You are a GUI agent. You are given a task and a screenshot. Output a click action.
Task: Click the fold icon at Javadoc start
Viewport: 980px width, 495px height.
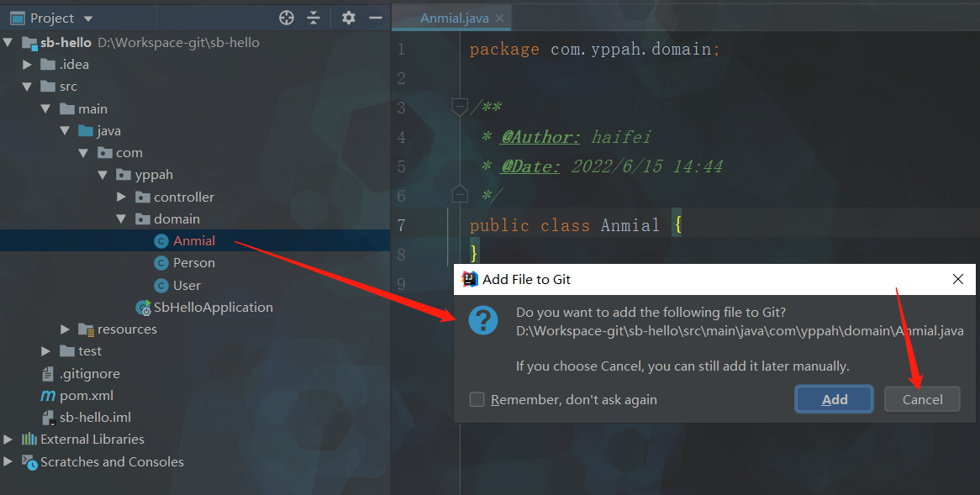coord(460,107)
